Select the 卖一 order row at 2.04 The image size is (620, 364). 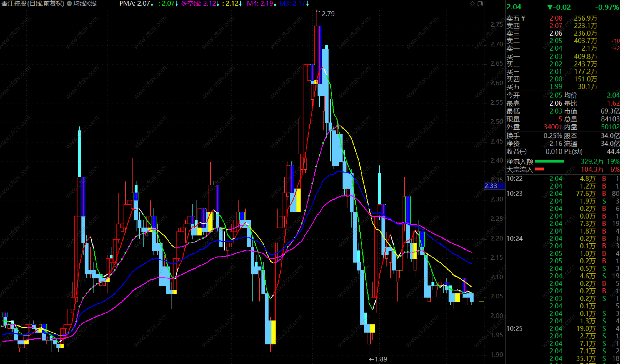point(556,48)
